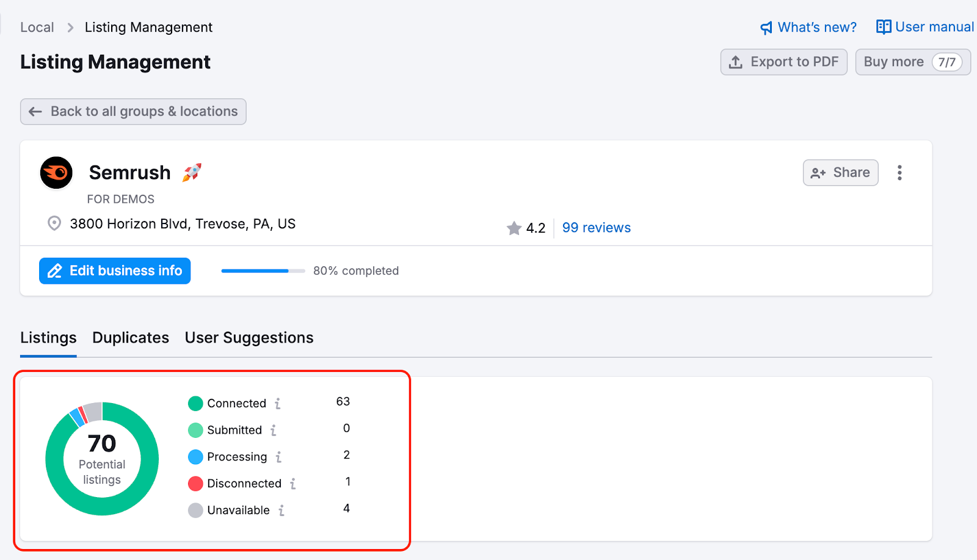Click the info icon beside Processing status

pyautogui.click(x=279, y=457)
